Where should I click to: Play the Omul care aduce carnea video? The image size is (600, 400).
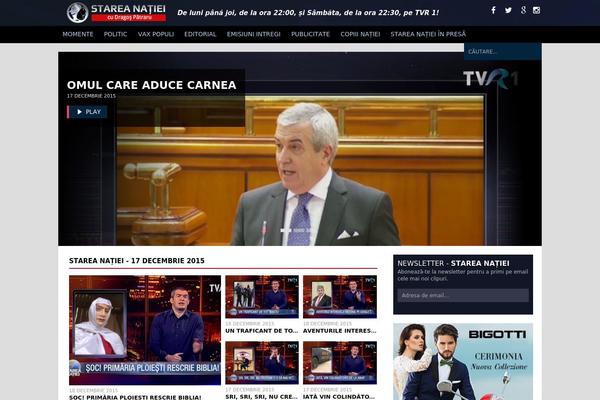click(88, 112)
